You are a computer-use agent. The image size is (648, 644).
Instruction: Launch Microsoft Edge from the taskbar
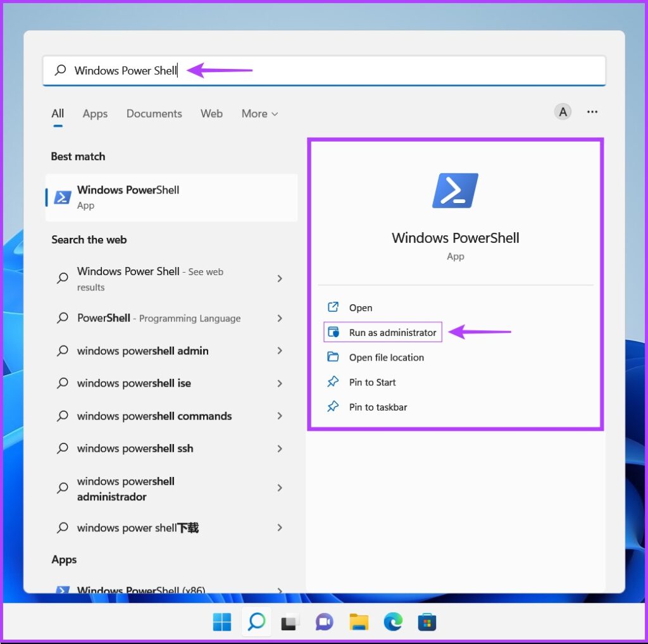[393, 622]
